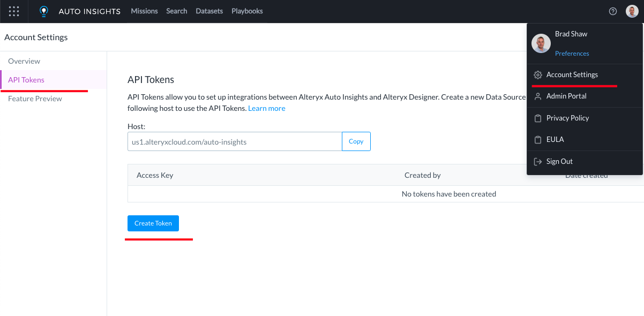This screenshot has height=316, width=644.
Task: Click the Sign Out arrow icon
Action: pyautogui.click(x=538, y=162)
